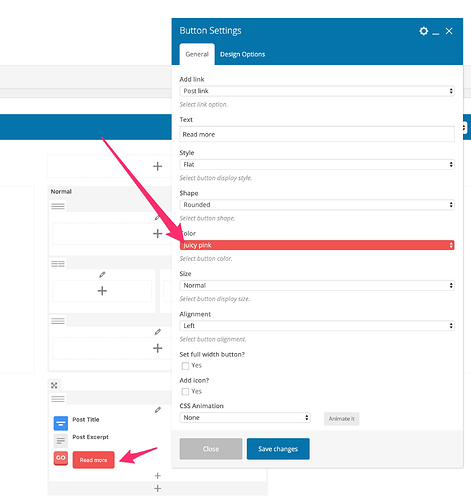Click the Text field containing Read more
This screenshot has height=500, width=471.
click(317, 134)
